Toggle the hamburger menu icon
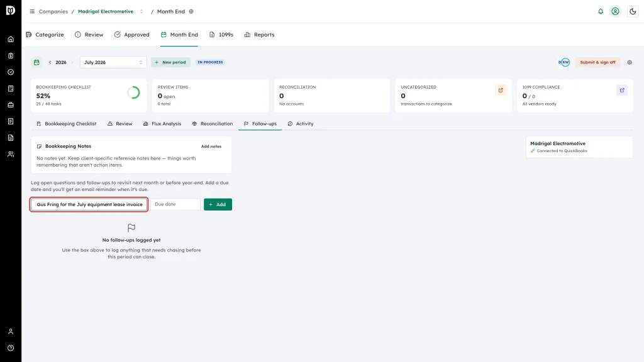Viewport: 644px width, 362px height. pyautogui.click(x=32, y=11)
